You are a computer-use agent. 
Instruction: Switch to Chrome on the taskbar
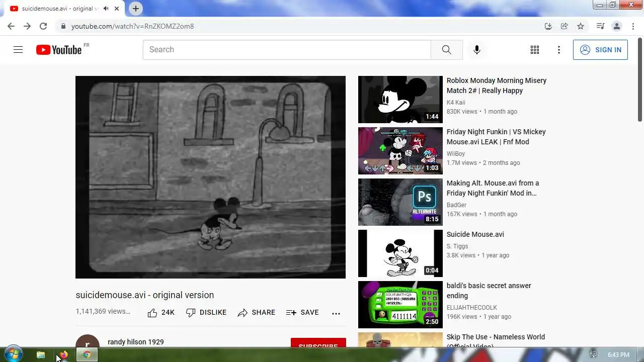click(x=87, y=355)
